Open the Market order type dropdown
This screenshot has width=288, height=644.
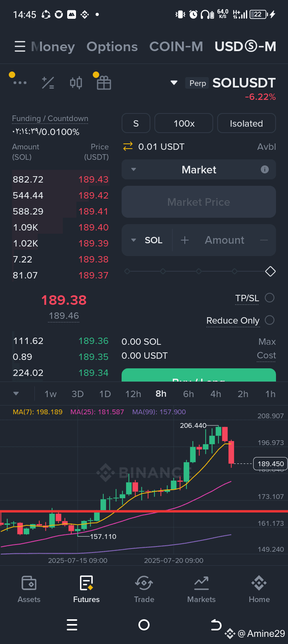pos(199,170)
